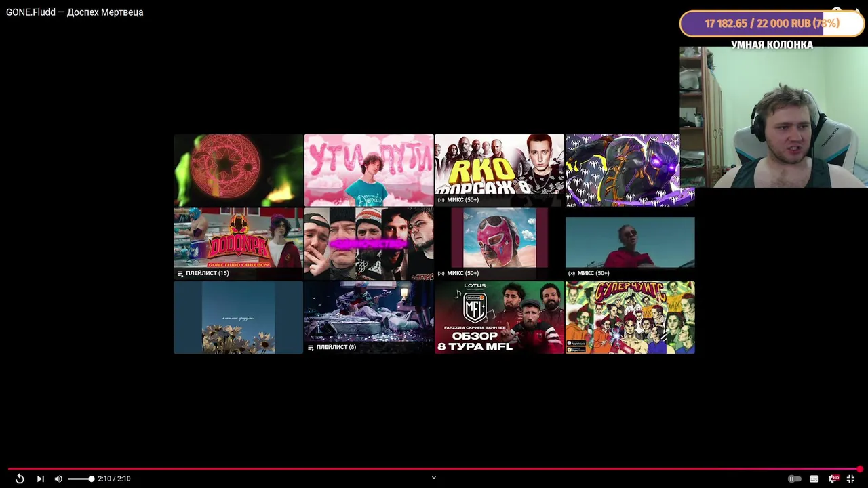Open the HD settings gear
868x488 pixels.
point(833,479)
